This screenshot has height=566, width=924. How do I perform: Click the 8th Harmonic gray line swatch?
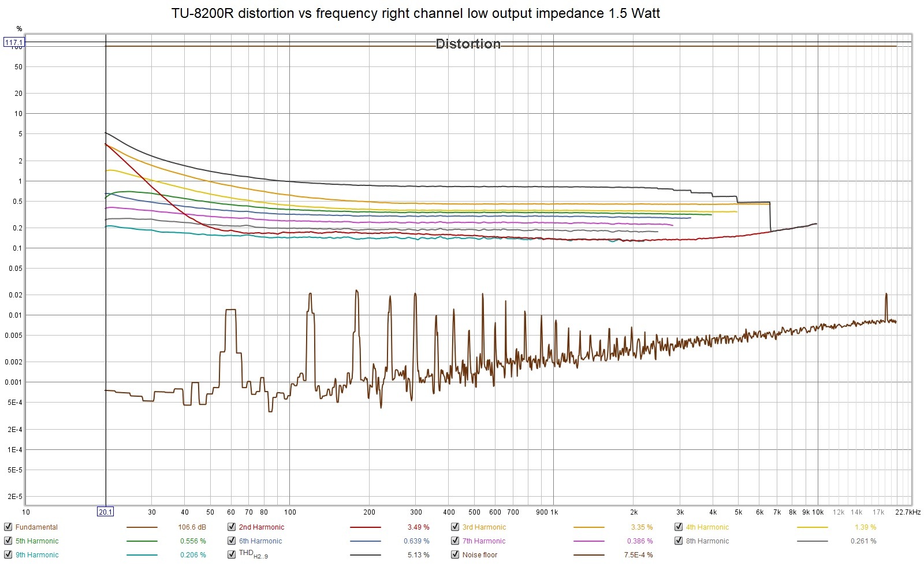(x=813, y=541)
